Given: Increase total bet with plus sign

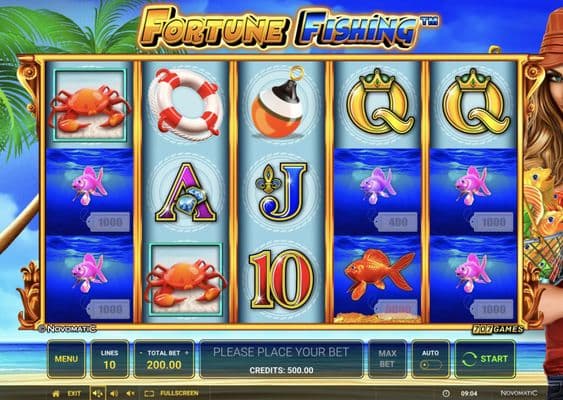Looking at the screenshot, I should [187, 353].
